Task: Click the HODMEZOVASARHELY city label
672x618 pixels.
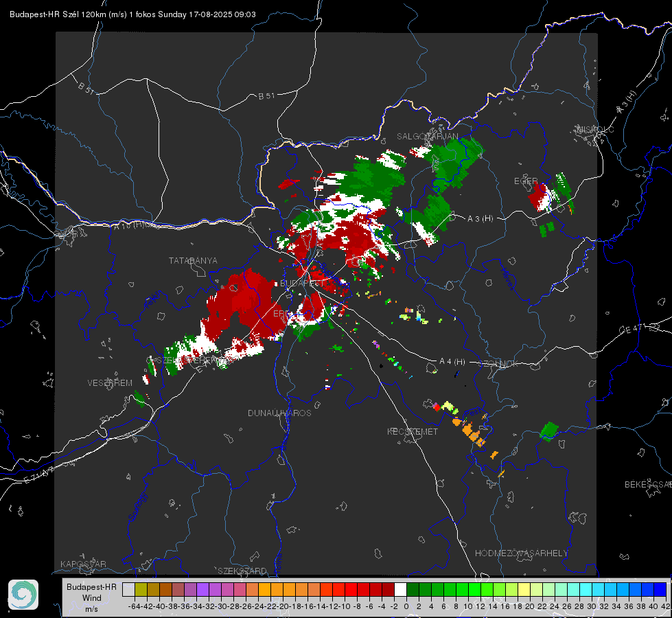Action: click(x=521, y=553)
